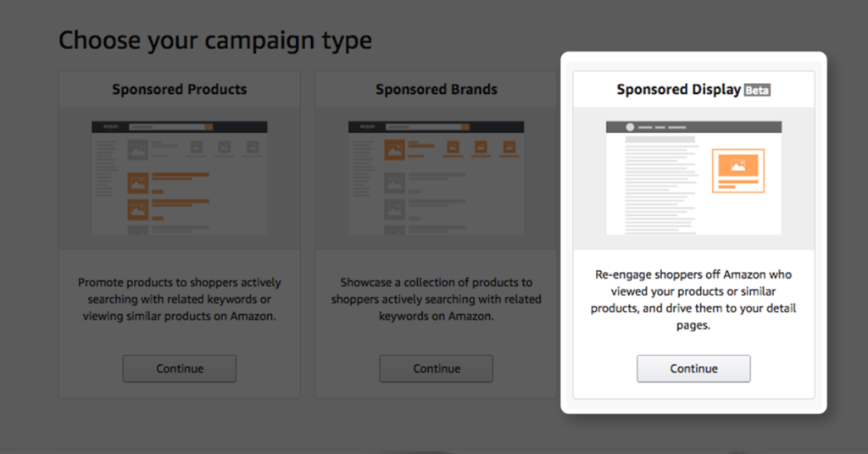The height and width of the screenshot is (454, 868).
Task: Click the "Choose your campaign type" heading
Action: click(215, 41)
